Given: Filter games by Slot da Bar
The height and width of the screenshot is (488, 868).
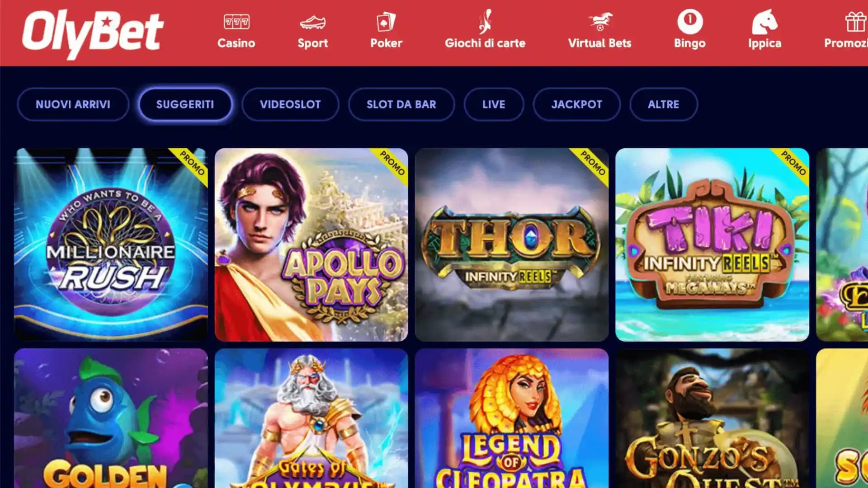Looking at the screenshot, I should [401, 104].
